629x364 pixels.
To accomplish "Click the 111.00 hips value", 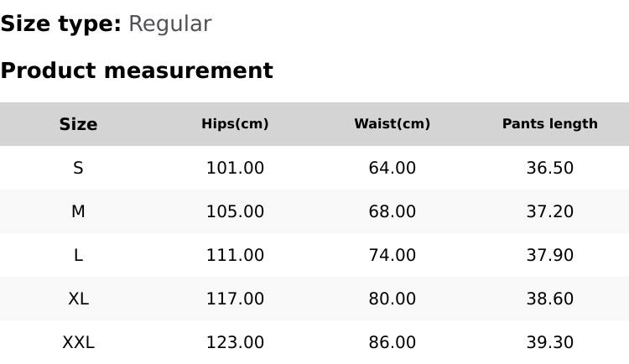I will pos(235,255).
